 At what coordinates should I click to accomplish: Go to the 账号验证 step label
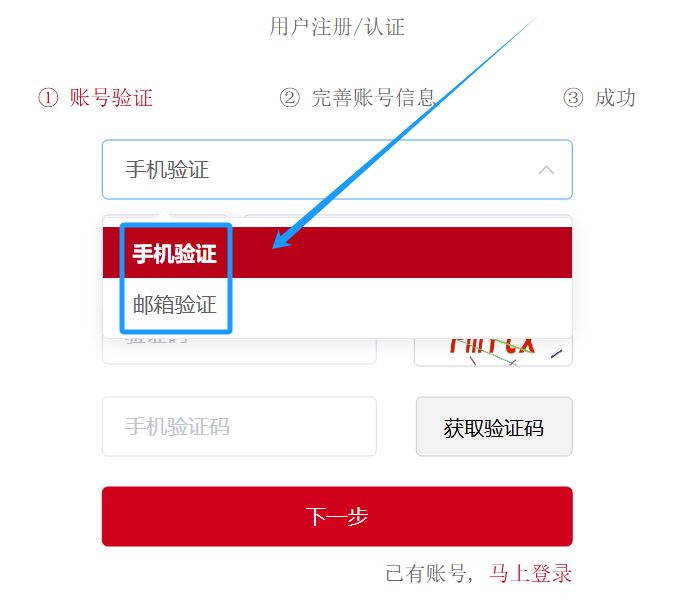pyautogui.click(x=111, y=98)
